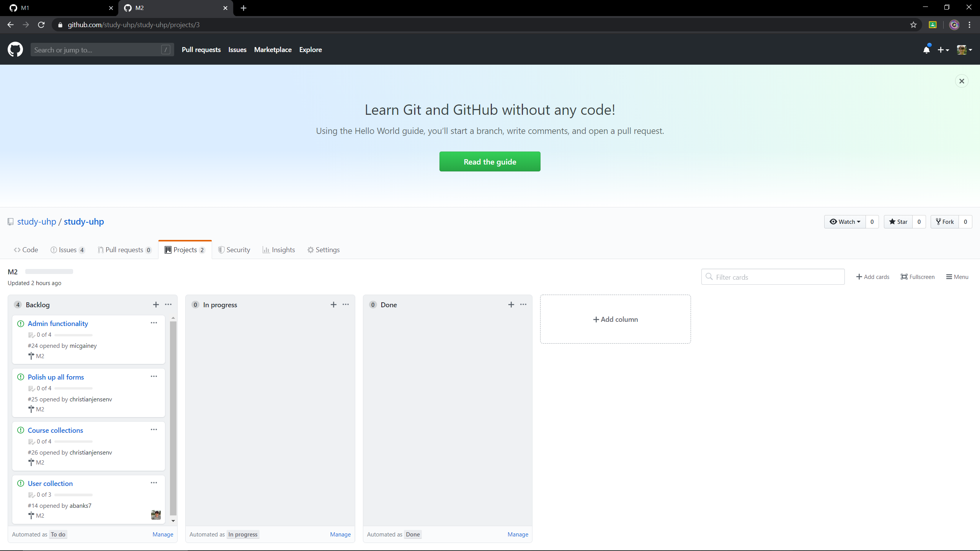Open the plus create-new dropdown
The height and width of the screenshot is (551, 980).
click(x=943, y=50)
